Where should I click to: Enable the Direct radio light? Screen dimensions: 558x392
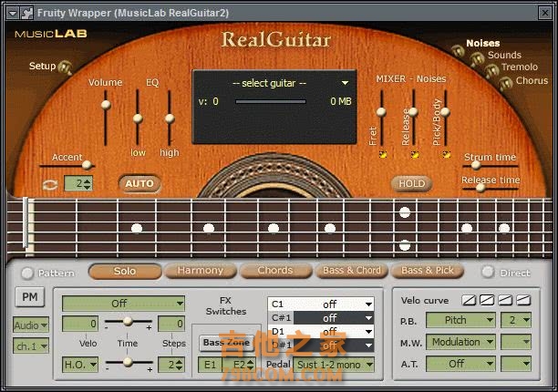click(488, 272)
